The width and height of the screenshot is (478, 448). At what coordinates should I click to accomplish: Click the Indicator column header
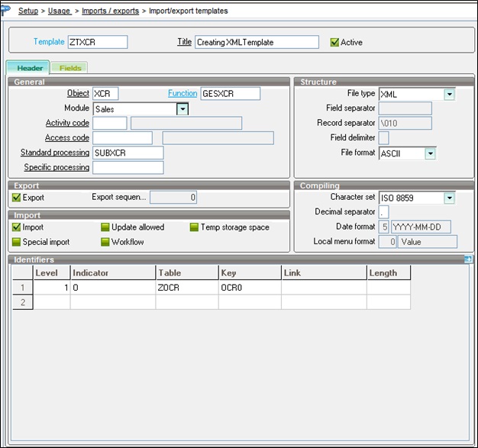(113, 272)
